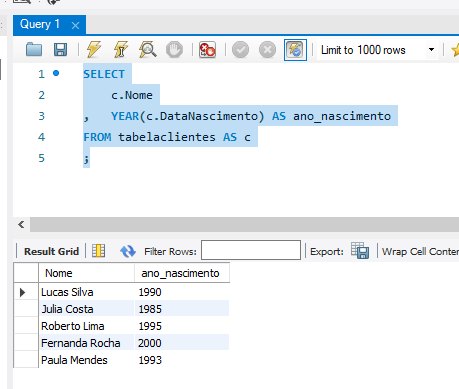Focus the Filter Rows input

pyautogui.click(x=251, y=250)
